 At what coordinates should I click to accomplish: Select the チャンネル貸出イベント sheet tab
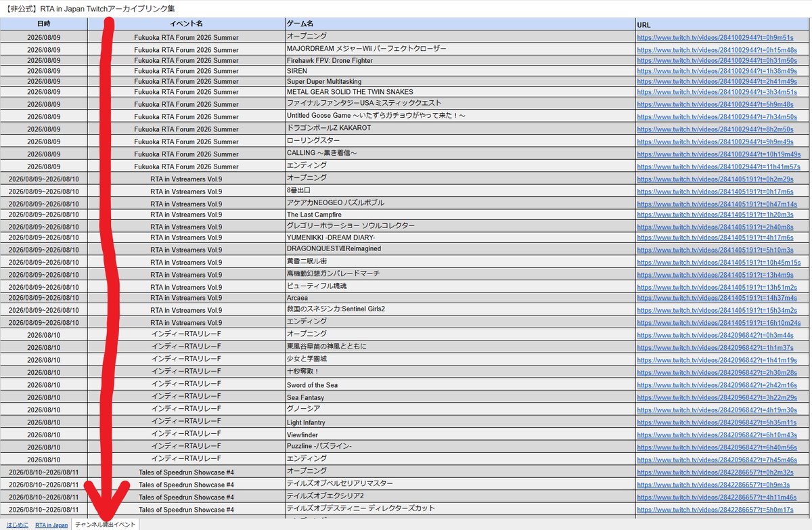pos(106,525)
